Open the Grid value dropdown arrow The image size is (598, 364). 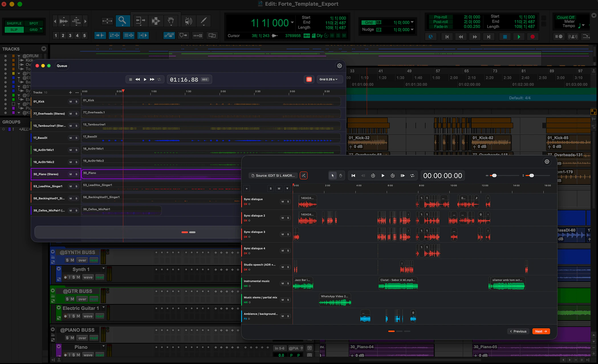pos(412,23)
